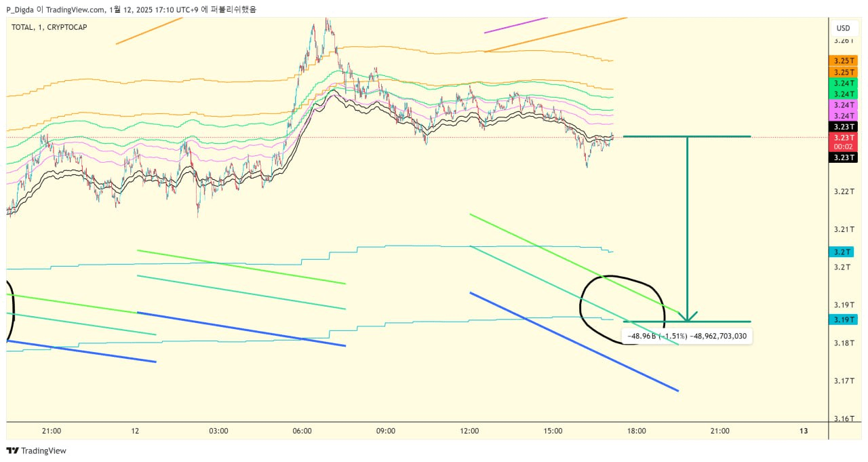Click the 3.21 T price axis tick
This screenshot has height=462, width=868.
click(843, 229)
